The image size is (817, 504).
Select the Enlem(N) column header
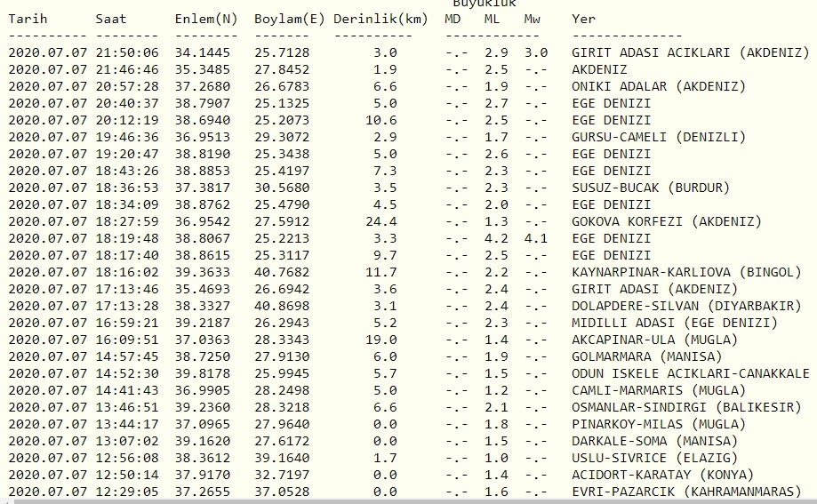click(x=206, y=19)
